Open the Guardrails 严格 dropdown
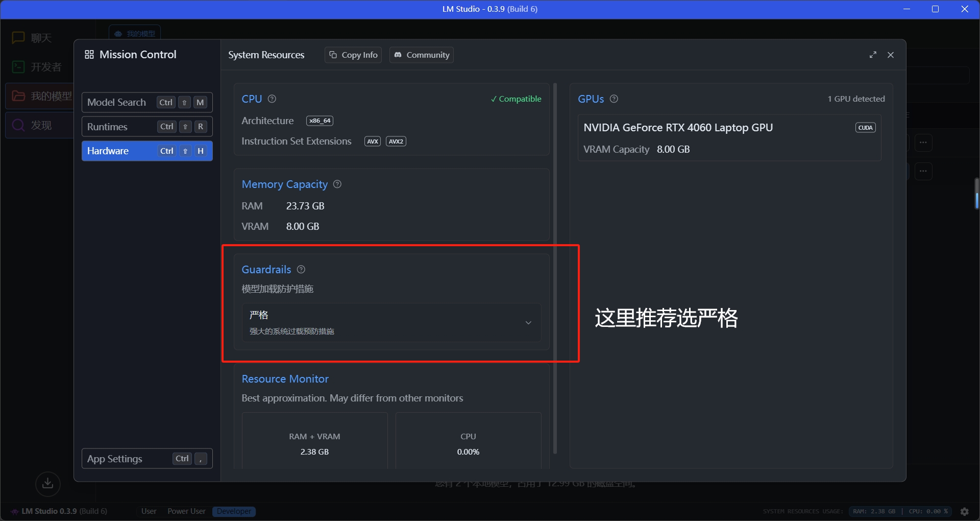The width and height of the screenshot is (980, 521). tap(391, 322)
